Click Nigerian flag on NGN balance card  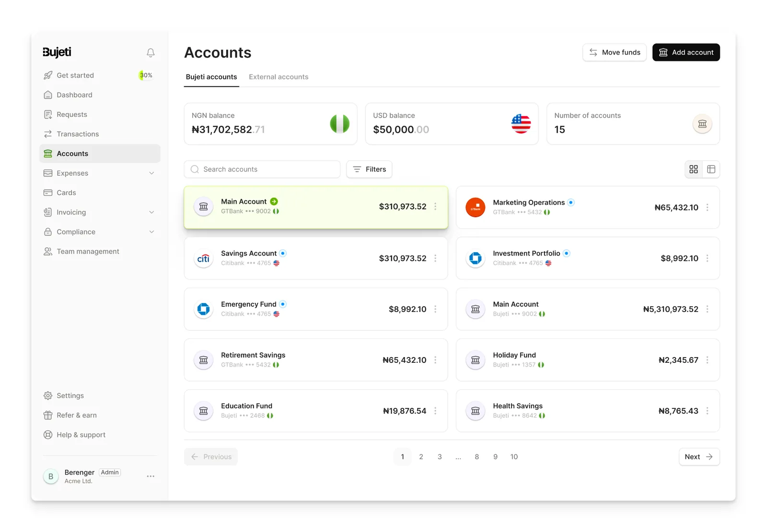(340, 124)
